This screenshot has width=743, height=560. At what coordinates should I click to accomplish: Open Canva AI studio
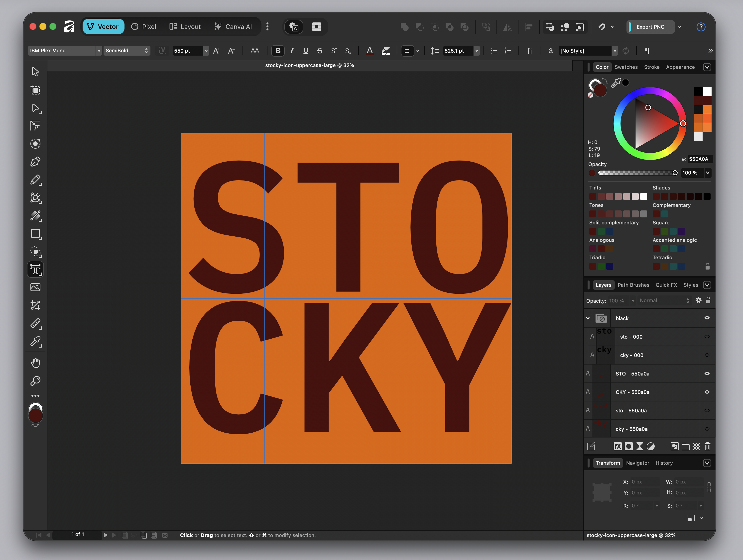pyautogui.click(x=233, y=26)
